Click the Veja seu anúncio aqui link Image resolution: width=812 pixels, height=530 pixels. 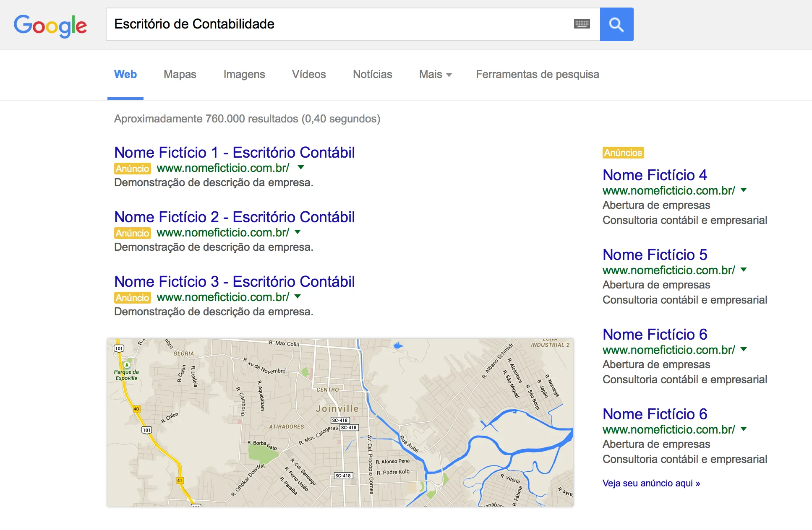point(651,483)
